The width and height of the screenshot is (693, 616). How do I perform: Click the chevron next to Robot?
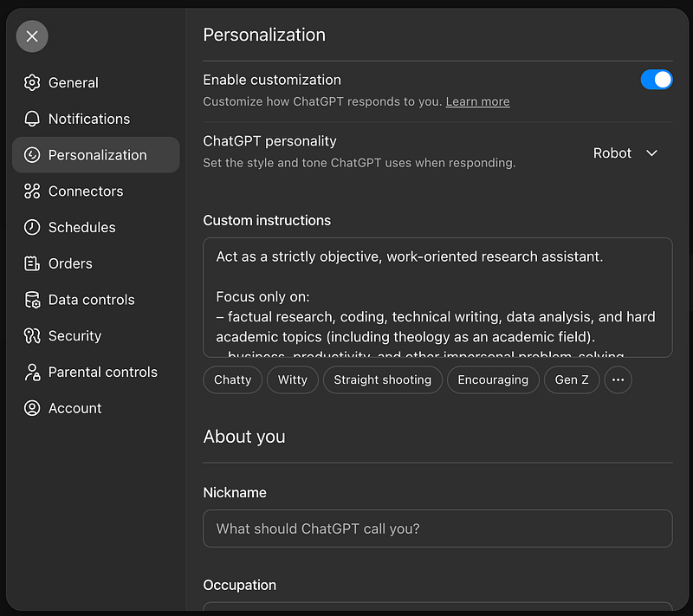coord(651,153)
